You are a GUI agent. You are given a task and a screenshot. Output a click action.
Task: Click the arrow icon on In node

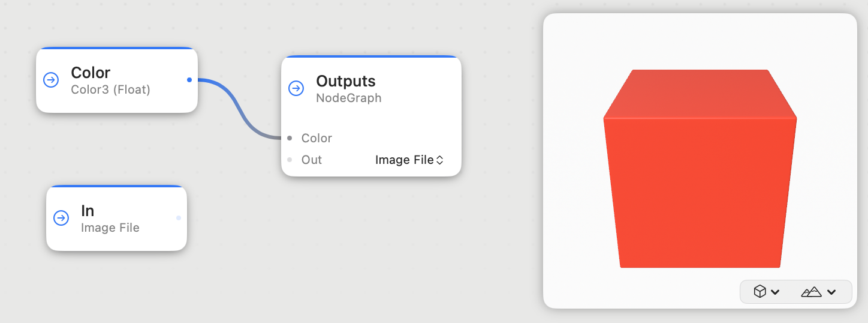[x=61, y=218]
